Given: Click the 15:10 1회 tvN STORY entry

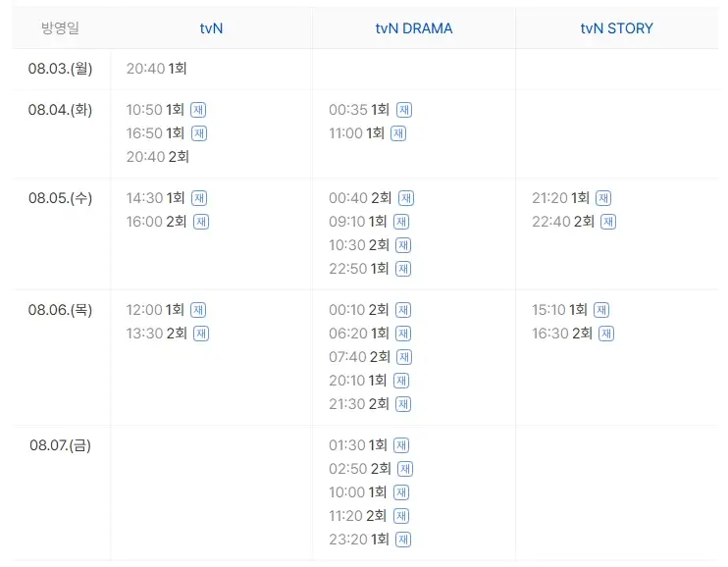Looking at the screenshot, I should [559, 310].
